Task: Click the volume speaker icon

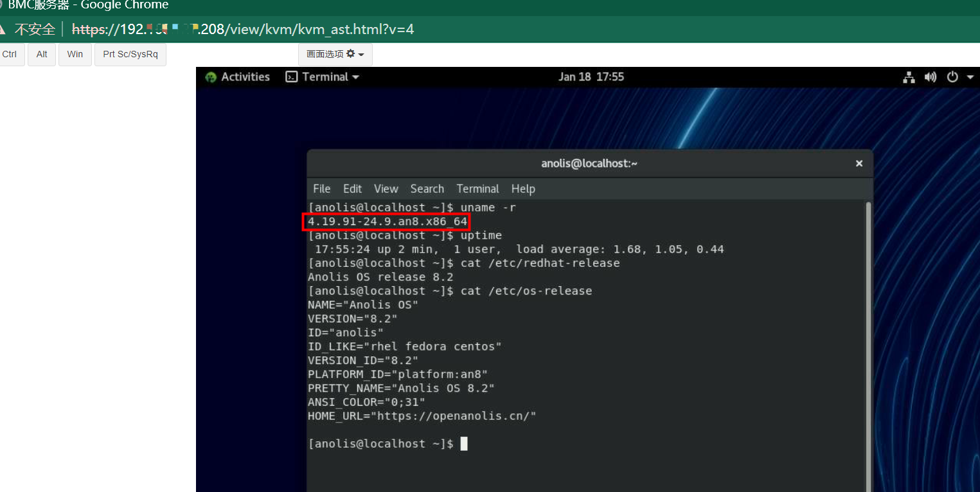Action: (930, 77)
